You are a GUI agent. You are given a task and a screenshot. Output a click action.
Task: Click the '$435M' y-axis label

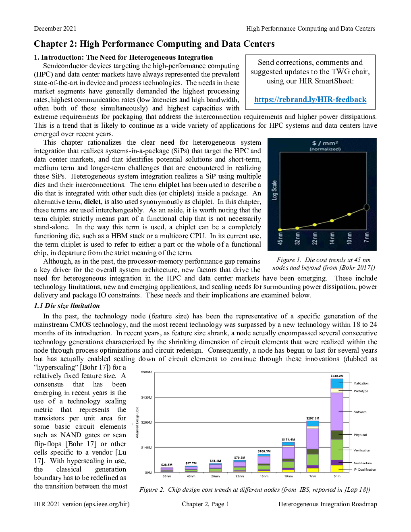click(x=146, y=398)
